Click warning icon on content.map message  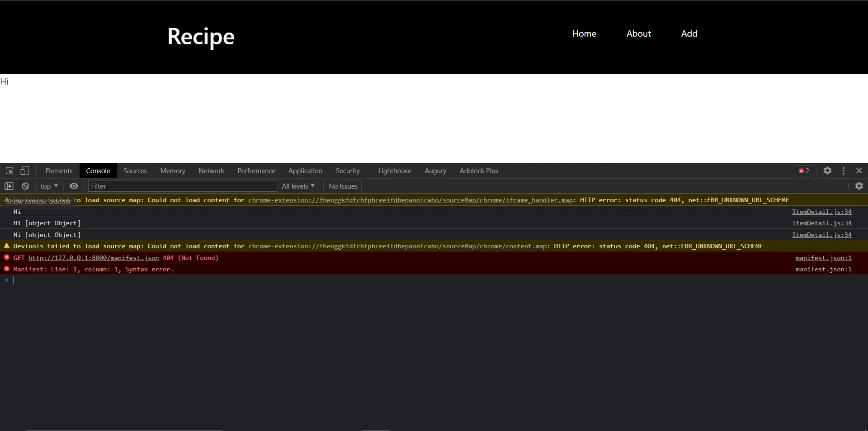7,246
